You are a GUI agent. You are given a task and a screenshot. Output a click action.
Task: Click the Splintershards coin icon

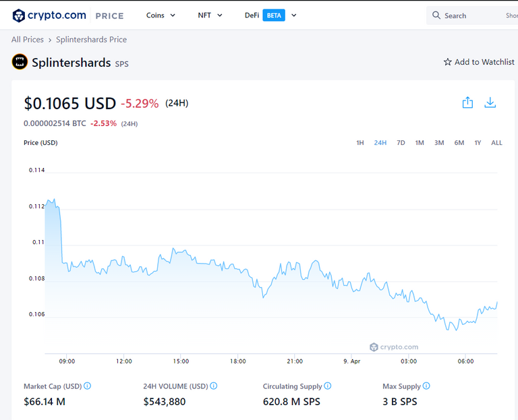point(20,62)
